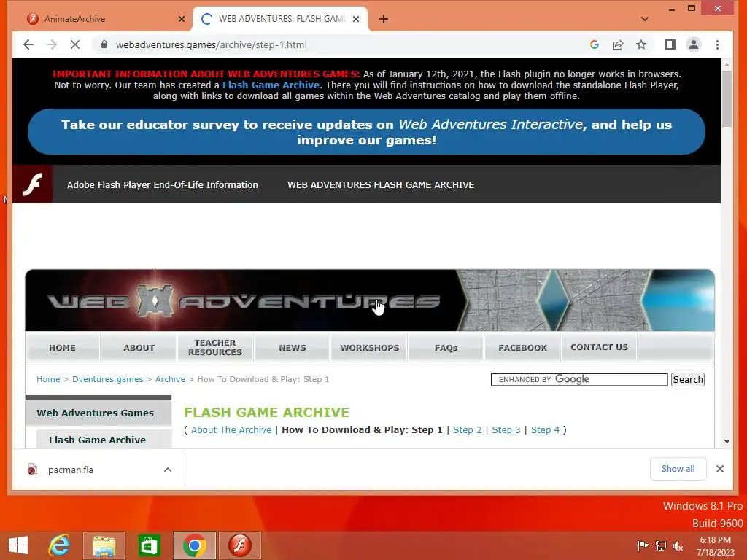Go to the Step 3 link
Image resolution: width=747 pixels, height=560 pixels.
[x=506, y=429]
